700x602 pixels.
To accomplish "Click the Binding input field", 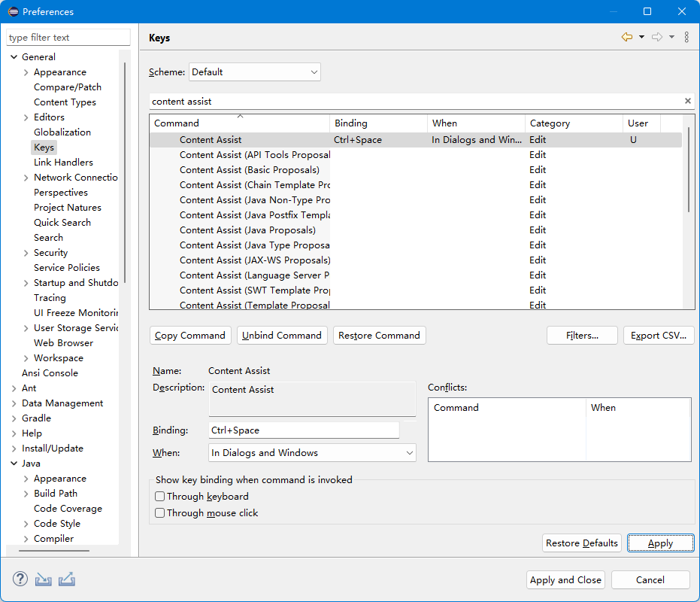I will click(304, 430).
